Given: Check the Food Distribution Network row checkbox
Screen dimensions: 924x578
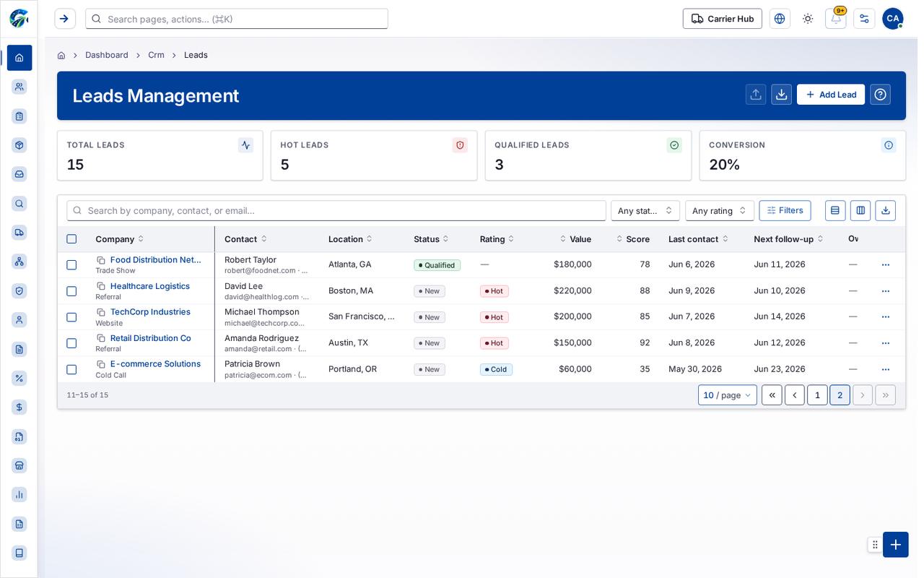Looking at the screenshot, I should (71, 265).
